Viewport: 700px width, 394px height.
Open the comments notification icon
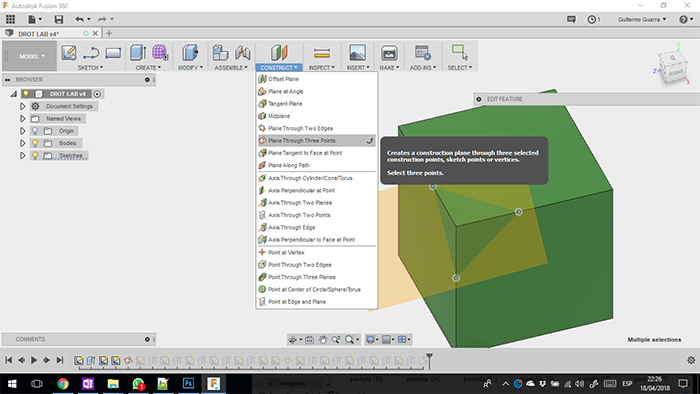(571, 19)
